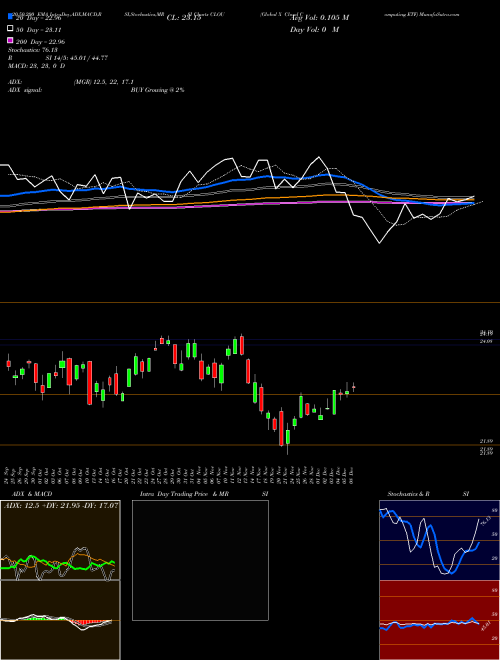This screenshot has height=660, width=500.
Task: Click the 'Stochastics & R' panel title
Action: tap(409, 494)
